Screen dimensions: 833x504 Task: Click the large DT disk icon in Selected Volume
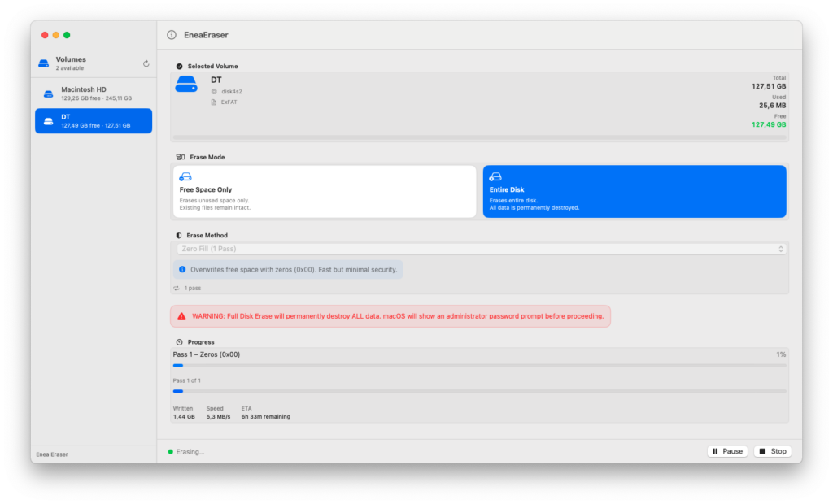(186, 84)
